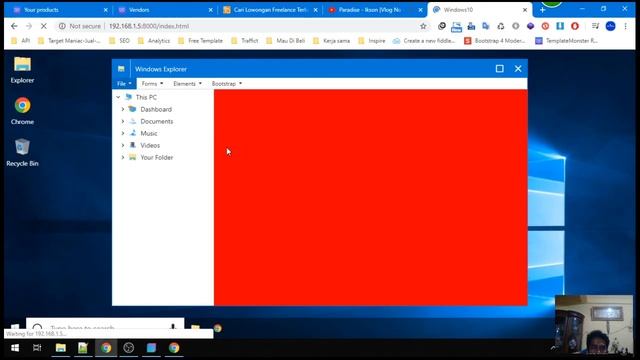Click the Dashboard folder icon in tree
This screenshot has width=640, height=360.
click(132, 109)
